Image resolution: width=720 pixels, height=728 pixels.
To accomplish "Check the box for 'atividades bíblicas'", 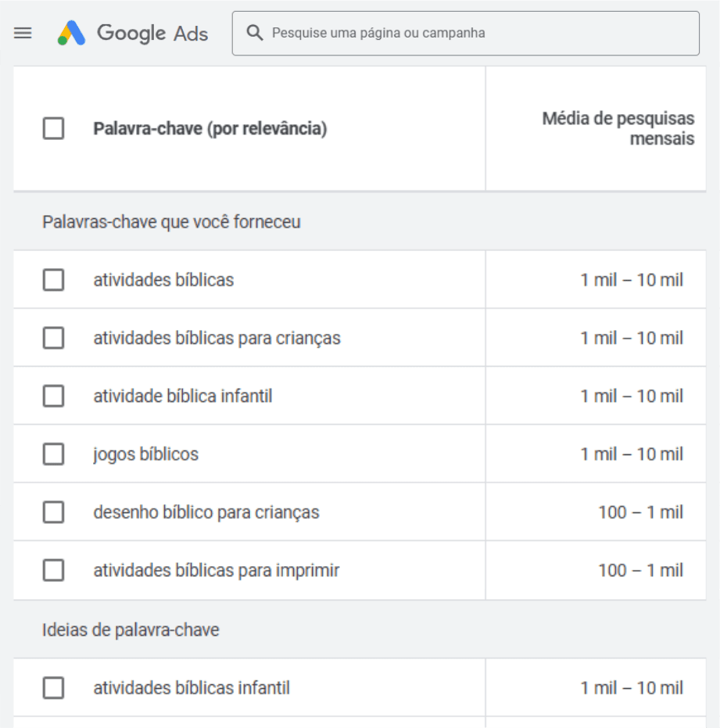I will [53, 280].
